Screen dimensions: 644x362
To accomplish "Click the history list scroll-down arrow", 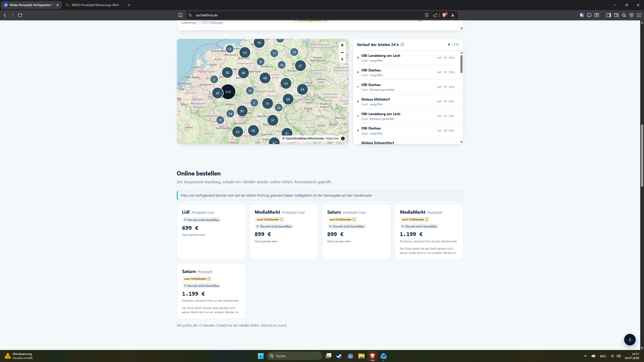I will tap(461, 142).
